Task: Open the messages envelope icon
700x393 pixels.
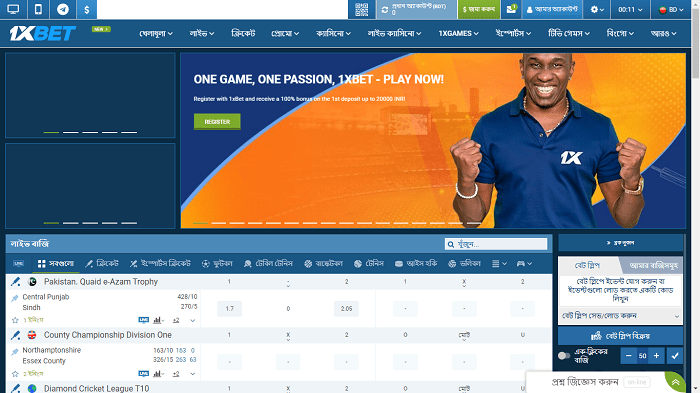Action: (x=511, y=9)
